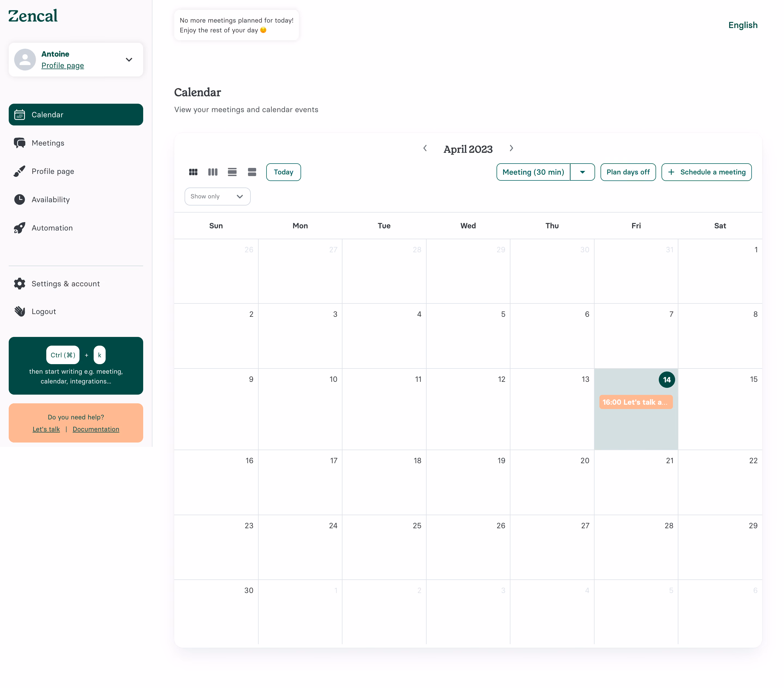784x688 pixels.
Task: Open the Show only dropdown
Action: (218, 196)
